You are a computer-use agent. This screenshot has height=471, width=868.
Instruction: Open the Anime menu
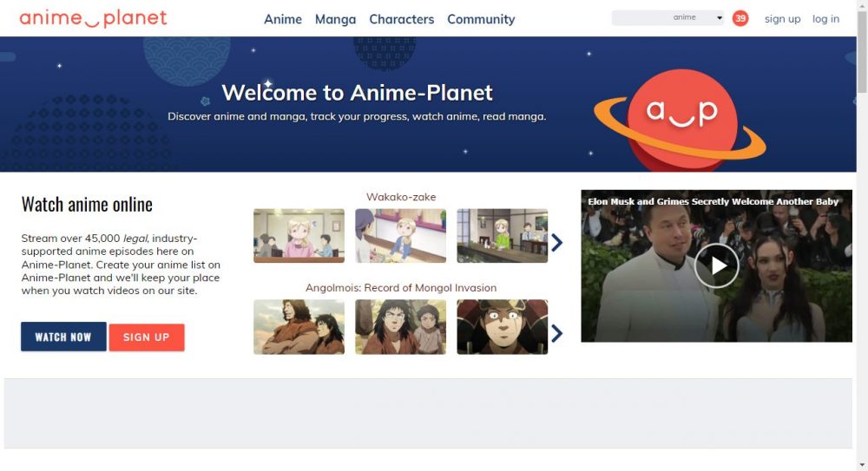tap(283, 19)
